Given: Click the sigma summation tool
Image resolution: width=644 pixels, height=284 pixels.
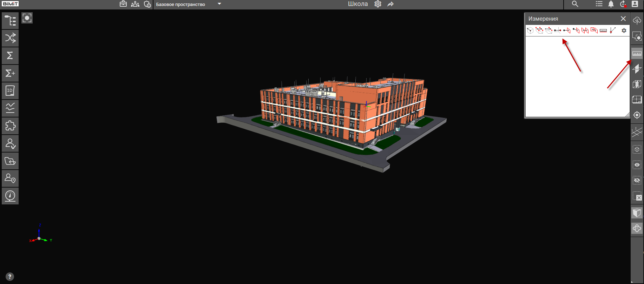Looking at the screenshot, I should click(x=10, y=56).
